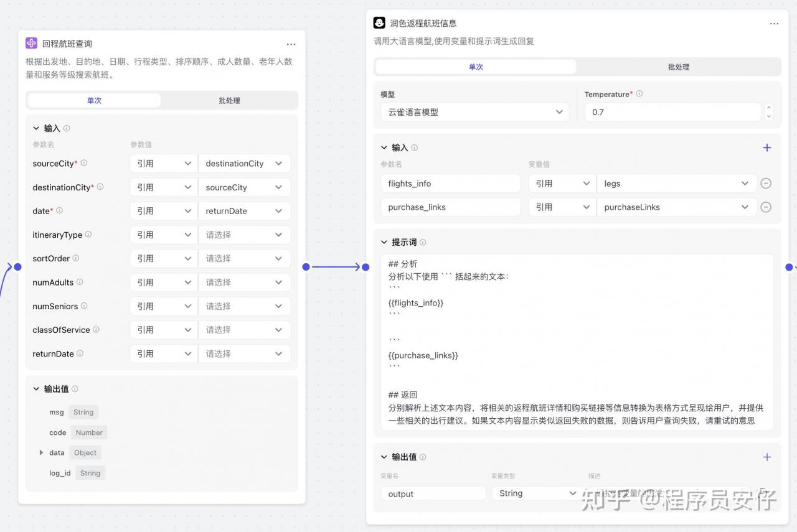Open the 润色返程航班信息 node more-options menu

774,24
